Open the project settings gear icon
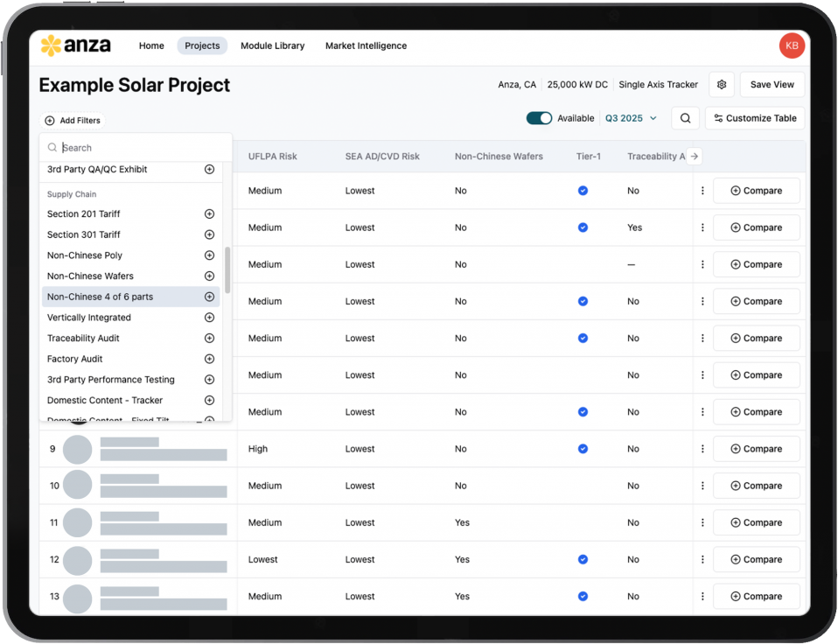Viewport: 838px width, 644px height. tap(722, 85)
